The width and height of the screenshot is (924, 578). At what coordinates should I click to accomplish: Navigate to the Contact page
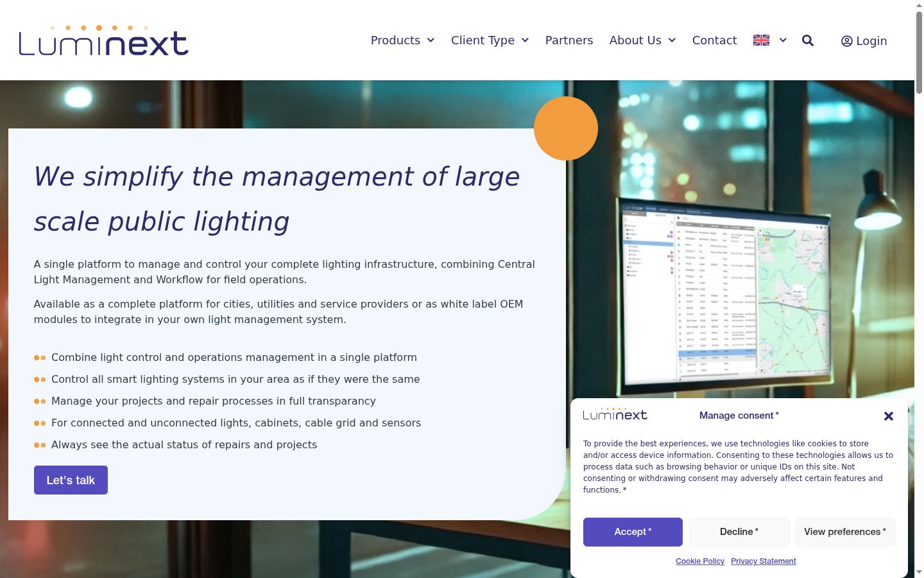click(714, 40)
